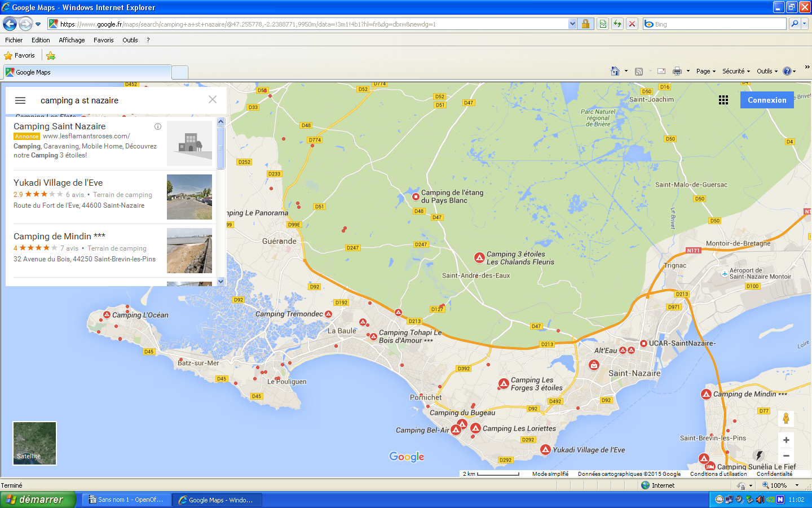Open the Edition menu
The image size is (812, 508).
pyautogui.click(x=41, y=40)
